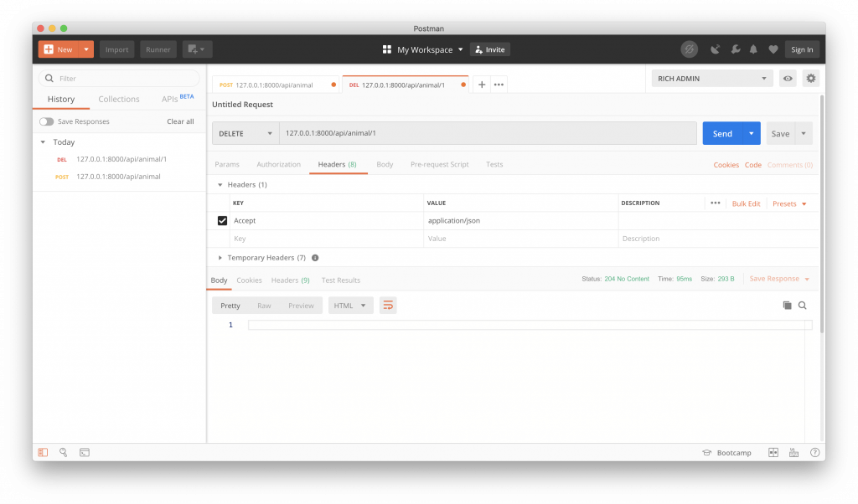Click the sync status offline icon
The width and height of the screenshot is (858, 504).
tap(689, 49)
